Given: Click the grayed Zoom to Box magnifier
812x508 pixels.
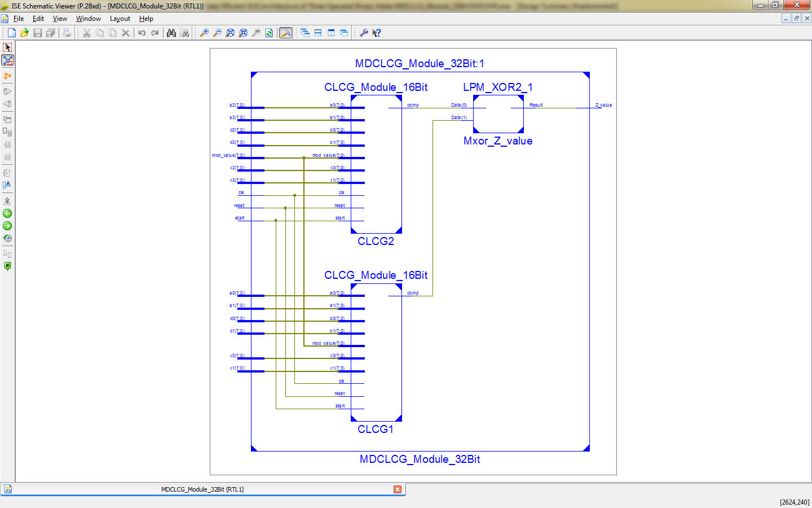Looking at the screenshot, I should (256, 33).
